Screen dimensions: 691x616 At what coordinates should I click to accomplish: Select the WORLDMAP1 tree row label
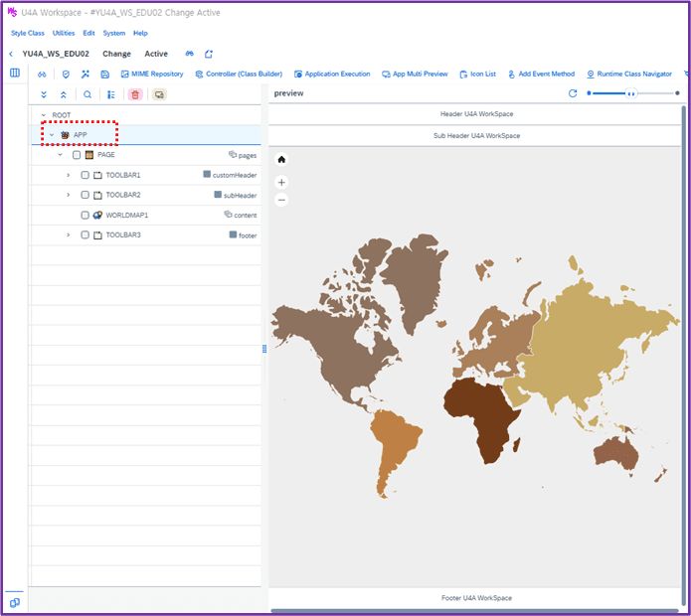click(127, 215)
